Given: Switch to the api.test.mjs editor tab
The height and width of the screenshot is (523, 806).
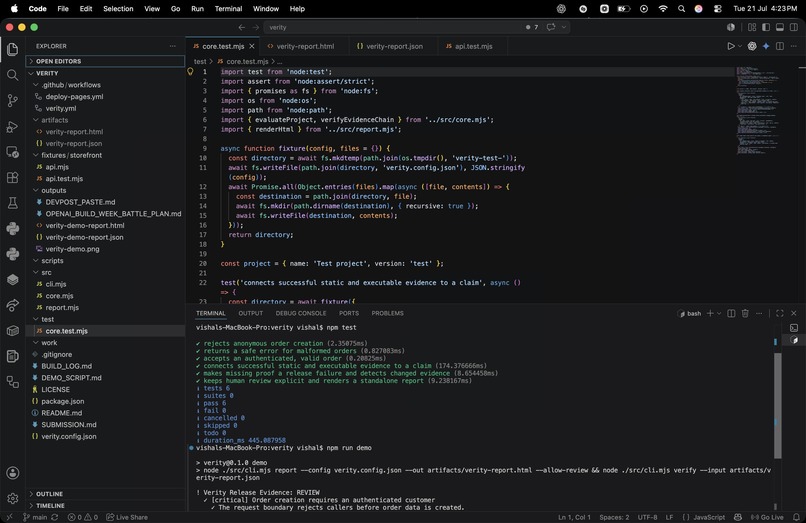Looking at the screenshot, I should click(x=473, y=46).
